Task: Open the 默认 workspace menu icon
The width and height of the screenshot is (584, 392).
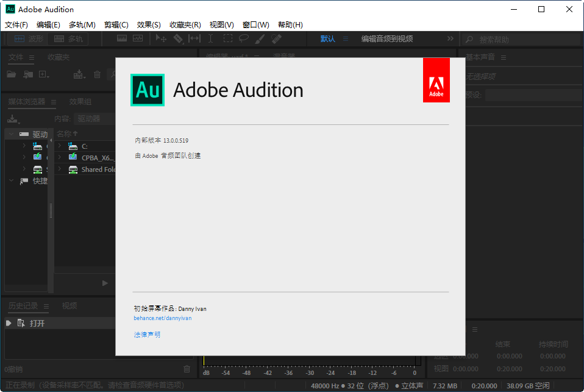Action: tap(346, 39)
